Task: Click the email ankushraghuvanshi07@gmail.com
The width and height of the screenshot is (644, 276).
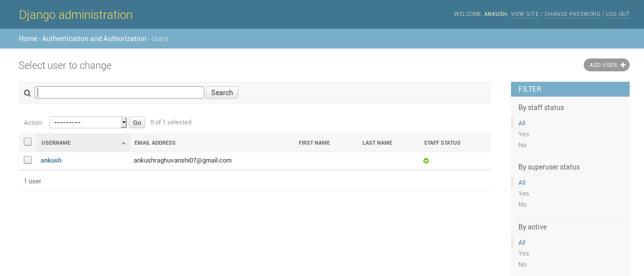Action: [x=183, y=161]
